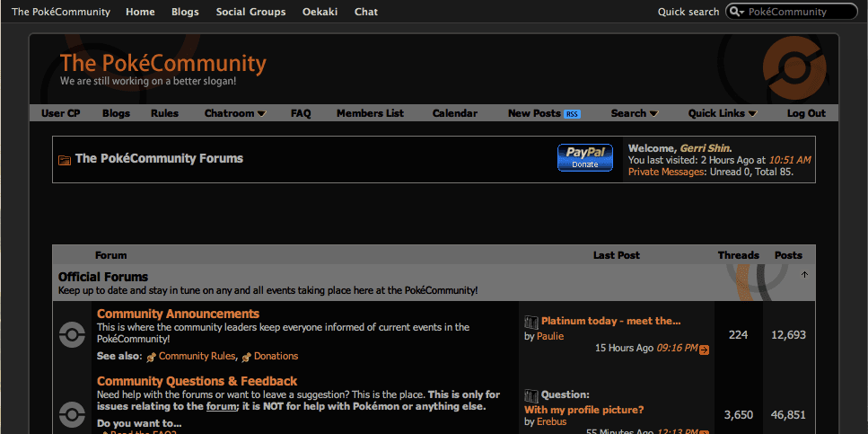View Erebus's profile
The width and height of the screenshot is (868, 434).
coord(551,421)
